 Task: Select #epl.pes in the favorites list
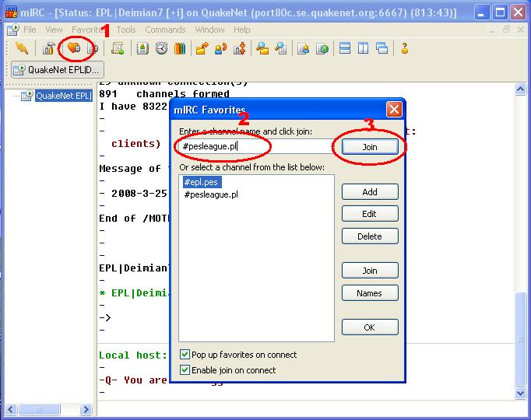[202, 182]
